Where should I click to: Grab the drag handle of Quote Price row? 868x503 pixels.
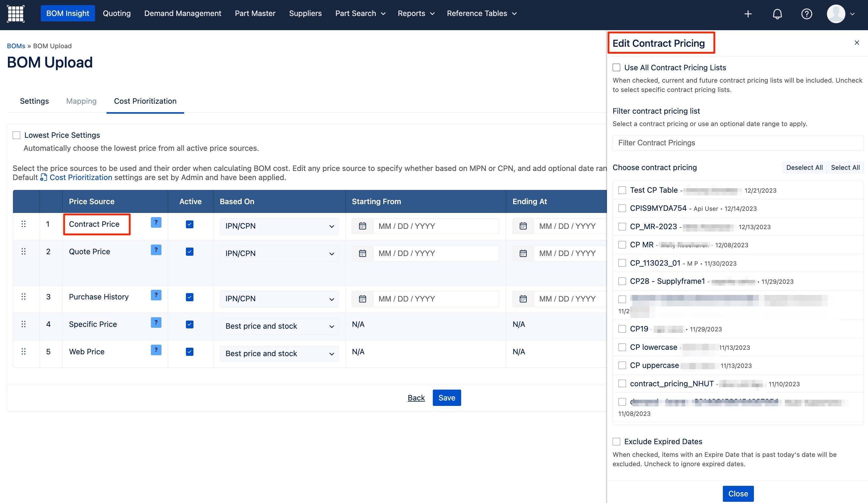(24, 251)
